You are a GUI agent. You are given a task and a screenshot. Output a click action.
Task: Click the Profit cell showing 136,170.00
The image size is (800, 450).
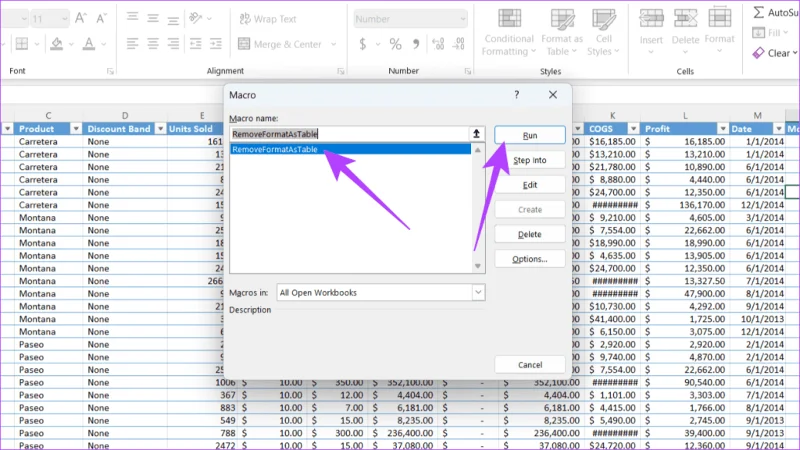[x=685, y=205]
